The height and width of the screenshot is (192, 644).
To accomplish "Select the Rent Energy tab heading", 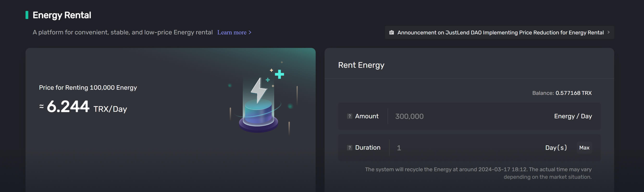I will coord(361,65).
